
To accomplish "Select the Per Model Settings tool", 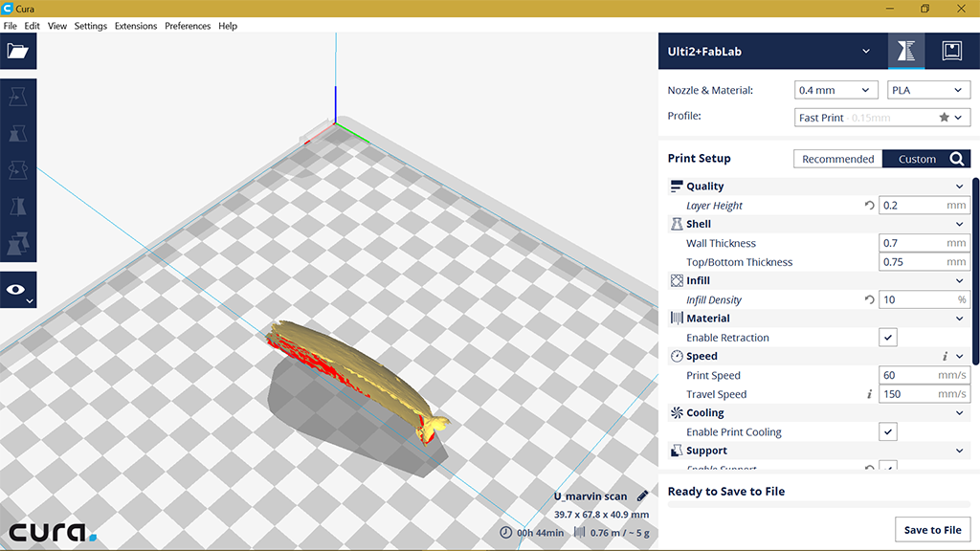I will tap(17, 243).
